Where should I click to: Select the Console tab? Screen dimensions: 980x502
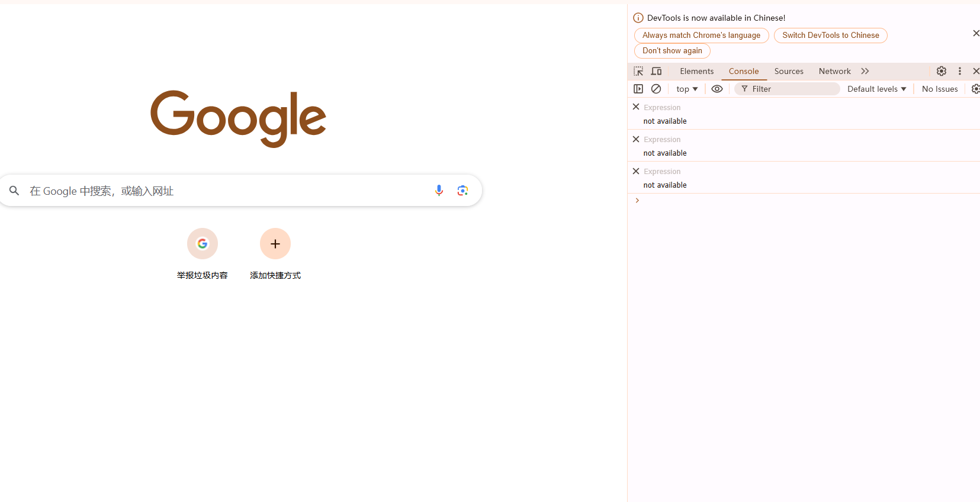tap(744, 71)
